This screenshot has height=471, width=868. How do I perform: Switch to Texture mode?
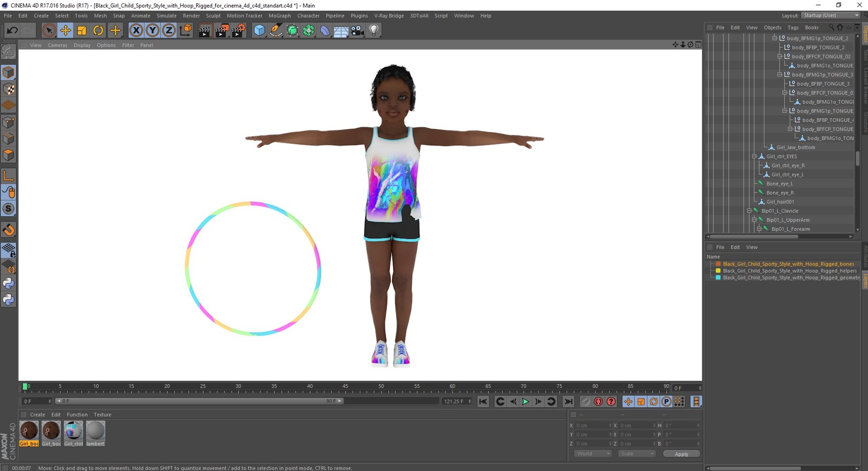point(9,89)
